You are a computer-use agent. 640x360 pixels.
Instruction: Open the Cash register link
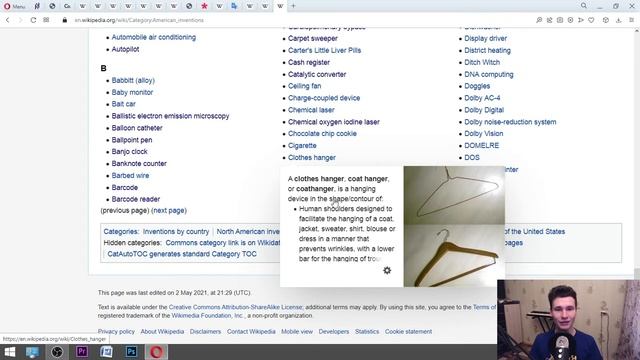309,62
